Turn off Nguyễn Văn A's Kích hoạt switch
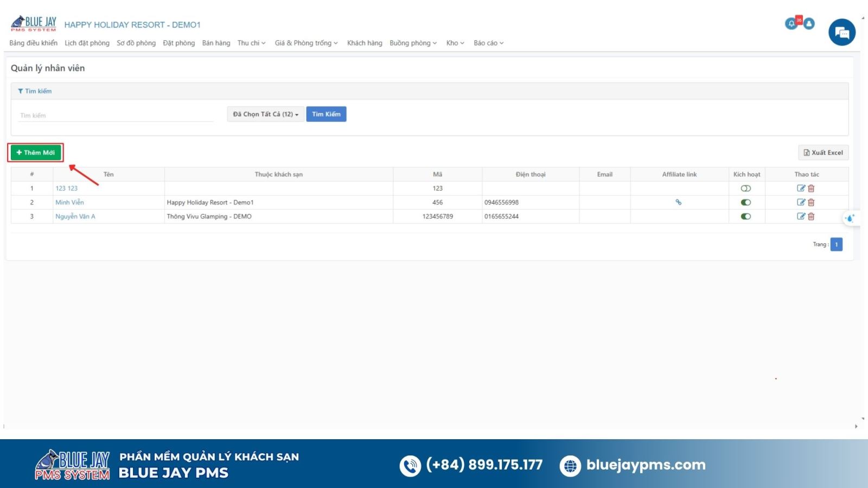 [746, 216]
